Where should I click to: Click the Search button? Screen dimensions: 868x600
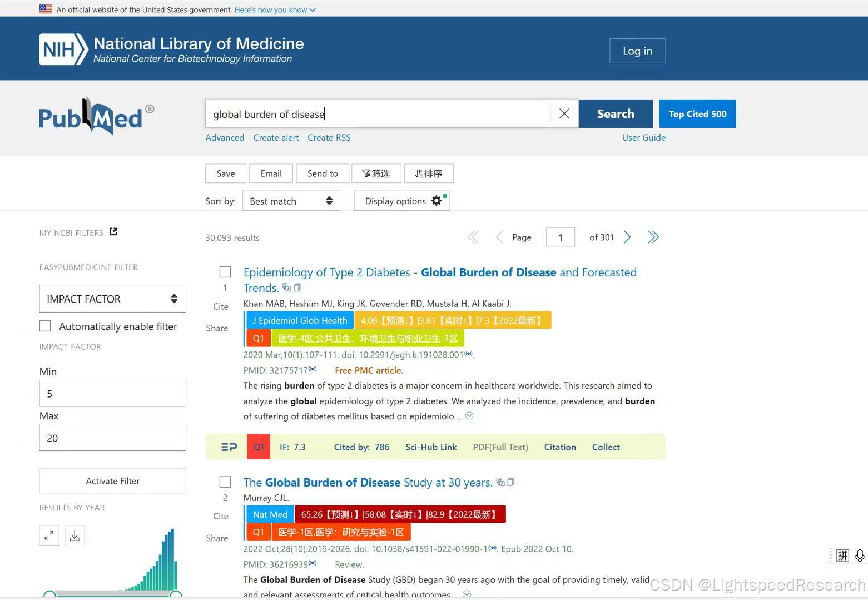616,113
